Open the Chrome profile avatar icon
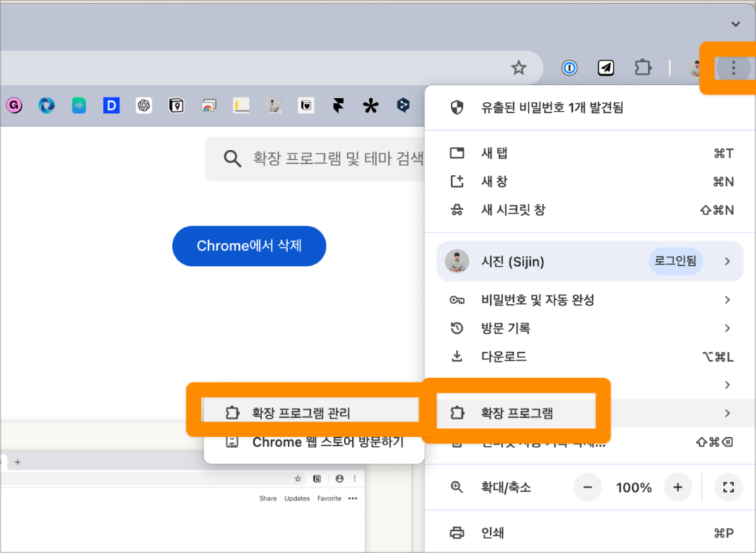This screenshot has width=756, height=553. pos(695,67)
